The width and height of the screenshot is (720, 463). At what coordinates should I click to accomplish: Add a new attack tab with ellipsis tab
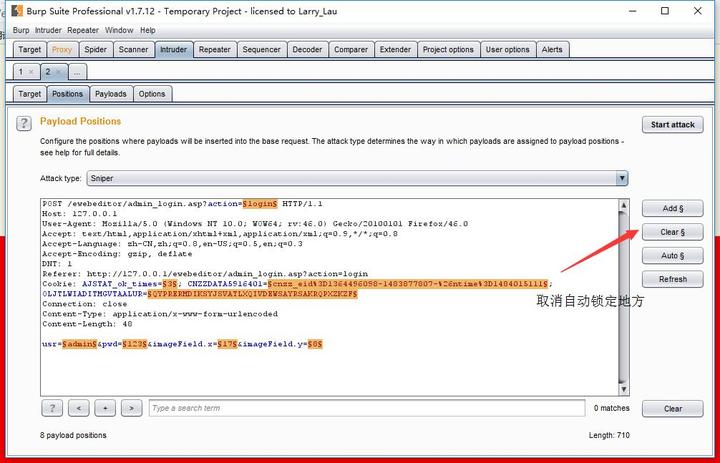pyautogui.click(x=77, y=72)
